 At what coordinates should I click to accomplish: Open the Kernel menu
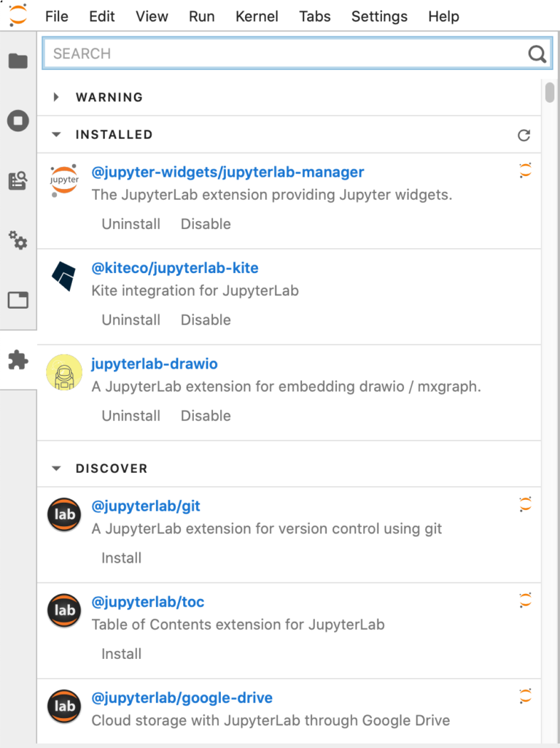tap(257, 16)
